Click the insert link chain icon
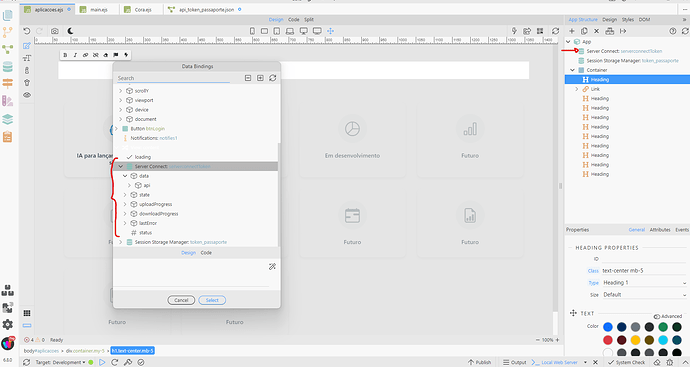 pyautogui.click(x=85, y=55)
